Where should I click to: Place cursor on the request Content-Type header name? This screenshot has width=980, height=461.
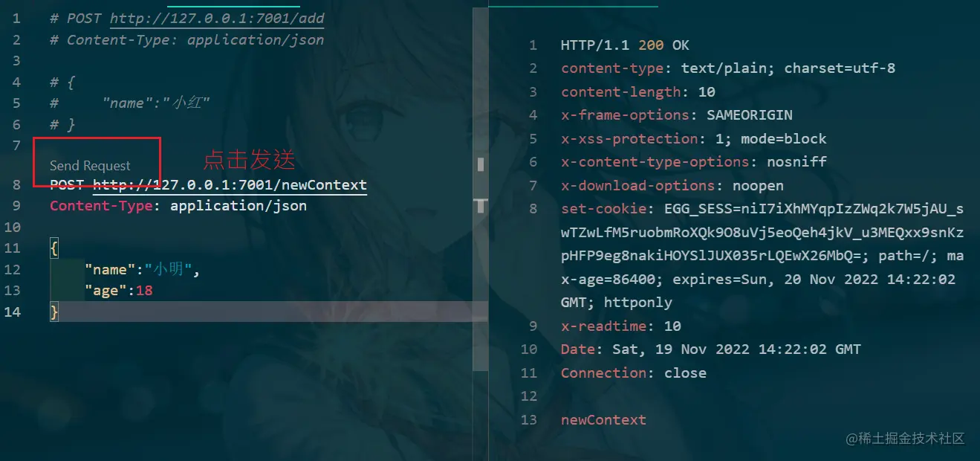pyautogui.click(x=101, y=206)
